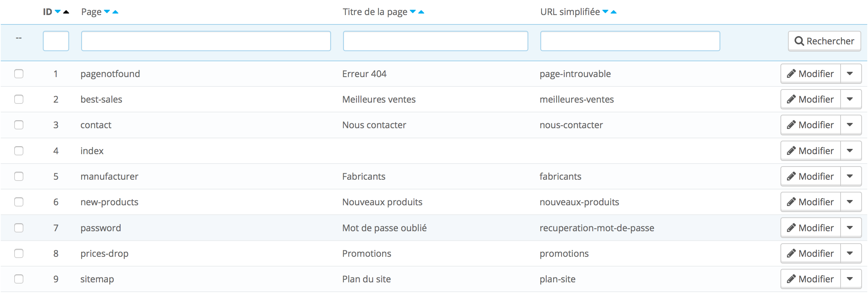Sort Page column ascending

click(x=115, y=12)
